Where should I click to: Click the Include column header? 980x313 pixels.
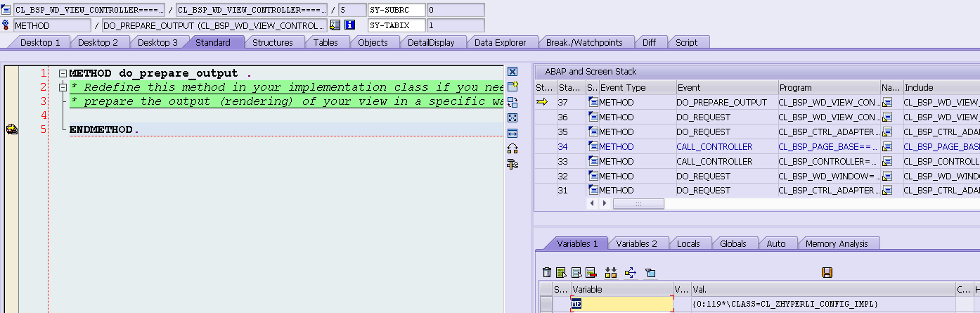point(941,88)
